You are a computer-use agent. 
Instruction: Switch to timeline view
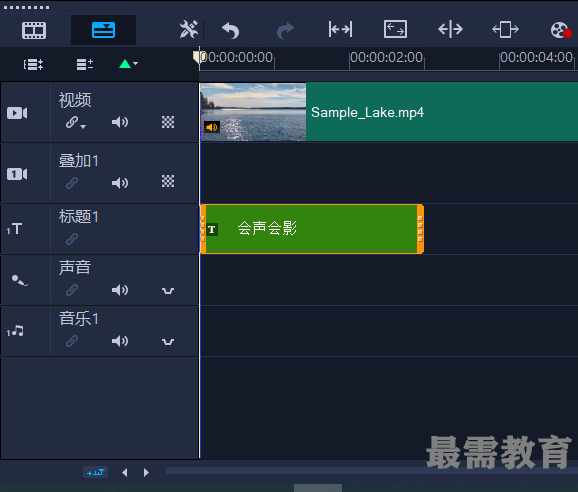click(x=104, y=30)
